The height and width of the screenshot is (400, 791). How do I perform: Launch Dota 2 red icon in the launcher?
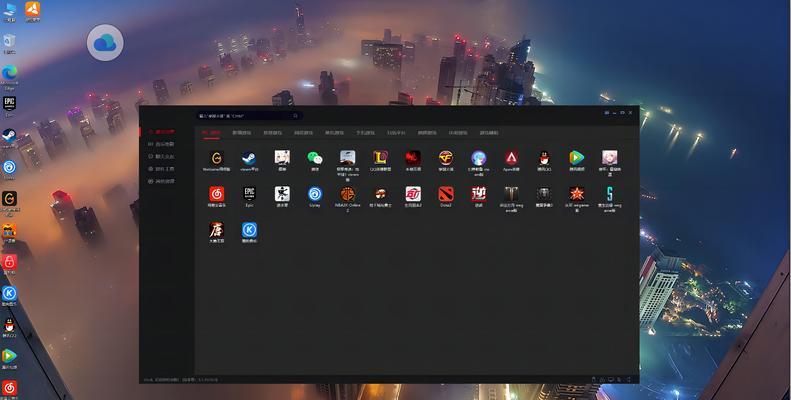(x=445, y=194)
